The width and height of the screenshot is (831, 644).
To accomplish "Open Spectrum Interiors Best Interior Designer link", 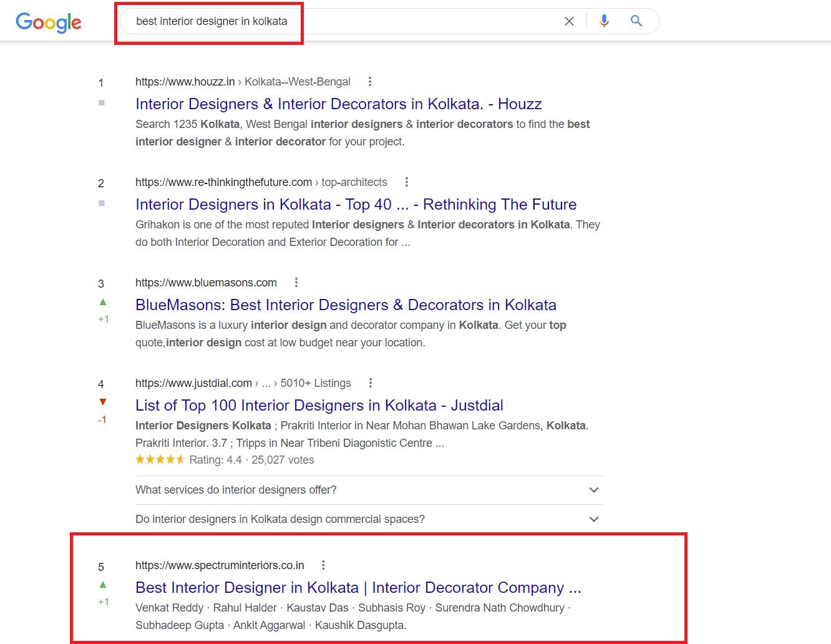I will [x=357, y=588].
